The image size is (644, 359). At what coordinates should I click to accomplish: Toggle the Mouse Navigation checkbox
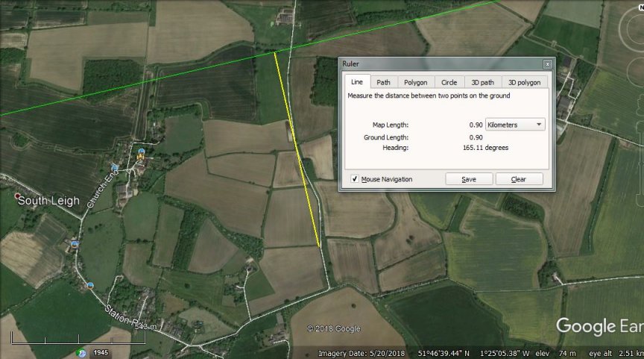coord(354,179)
